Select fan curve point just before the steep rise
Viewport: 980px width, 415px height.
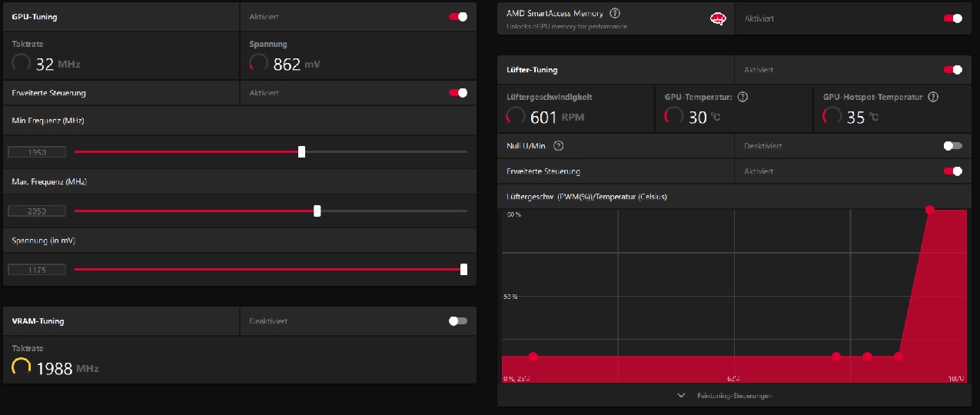click(x=899, y=357)
